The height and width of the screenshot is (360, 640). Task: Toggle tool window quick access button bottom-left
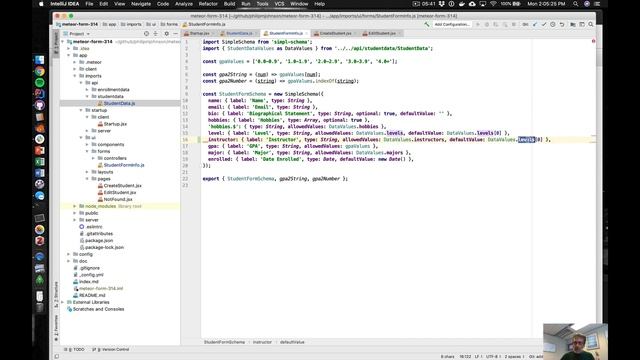click(x=57, y=356)
